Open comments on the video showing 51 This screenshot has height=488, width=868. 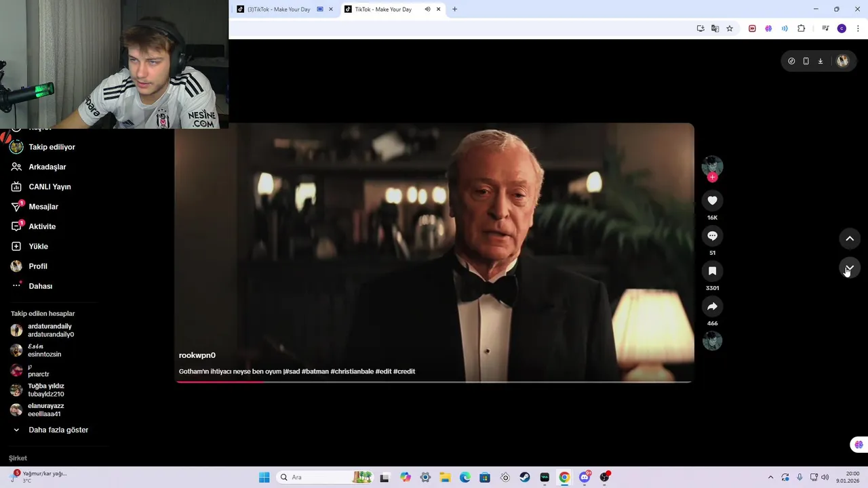click(712, 236)
